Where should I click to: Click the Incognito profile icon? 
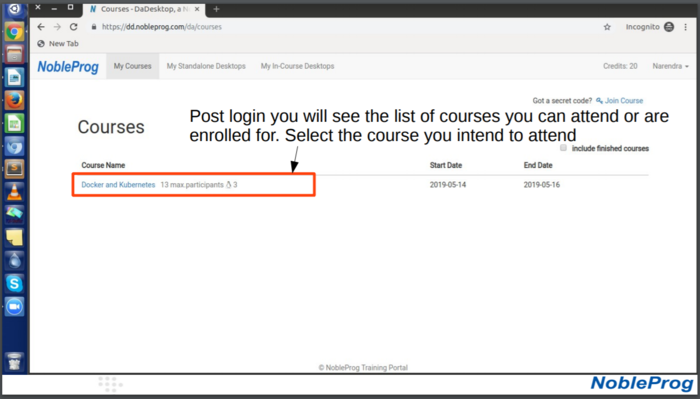click(669, 27)
